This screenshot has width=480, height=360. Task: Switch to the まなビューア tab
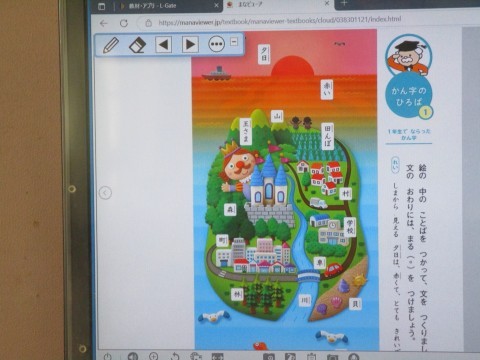tap(278, 4)
